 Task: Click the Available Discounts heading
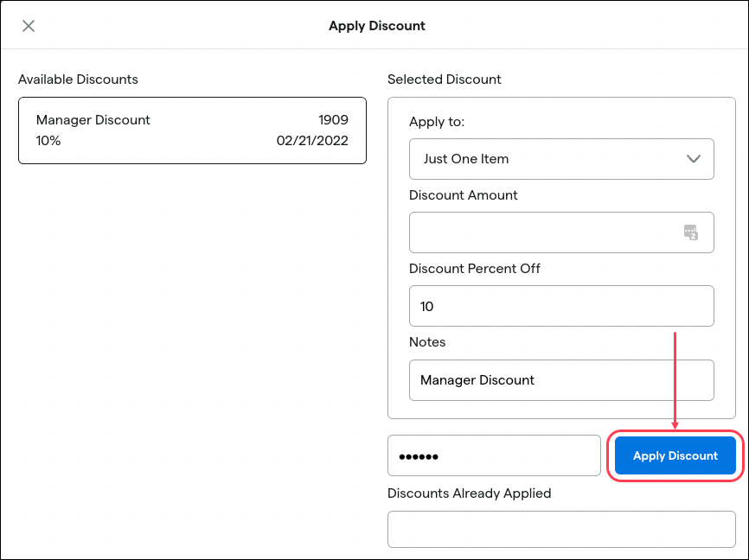79,80
